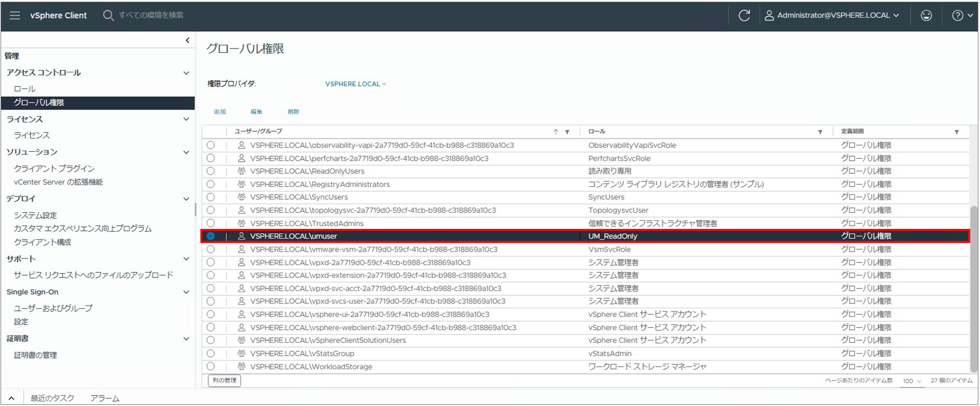This screenshot has height=406, width=980.
Task: Select radio button for RegistryAdministrators
Action: tap(211, 184)
